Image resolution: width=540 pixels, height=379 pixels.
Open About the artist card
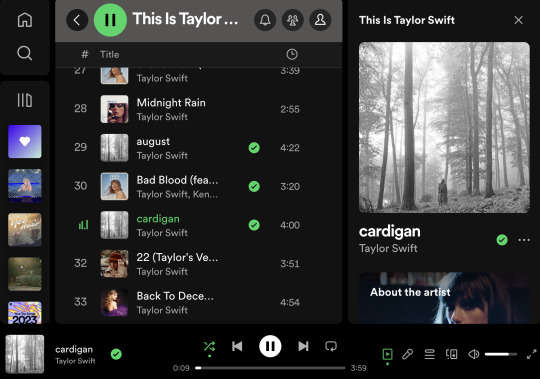pyautogui.click(x=444, y=298)
